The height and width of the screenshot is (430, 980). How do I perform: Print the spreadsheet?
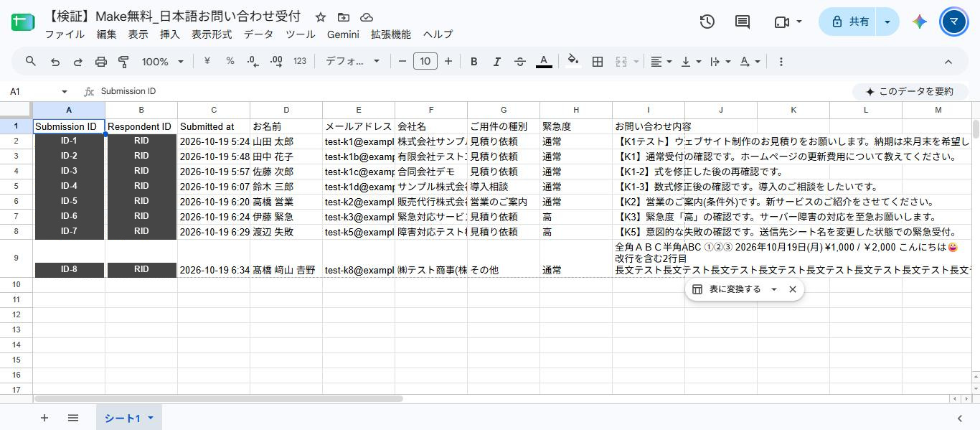[x=101, y=62]
